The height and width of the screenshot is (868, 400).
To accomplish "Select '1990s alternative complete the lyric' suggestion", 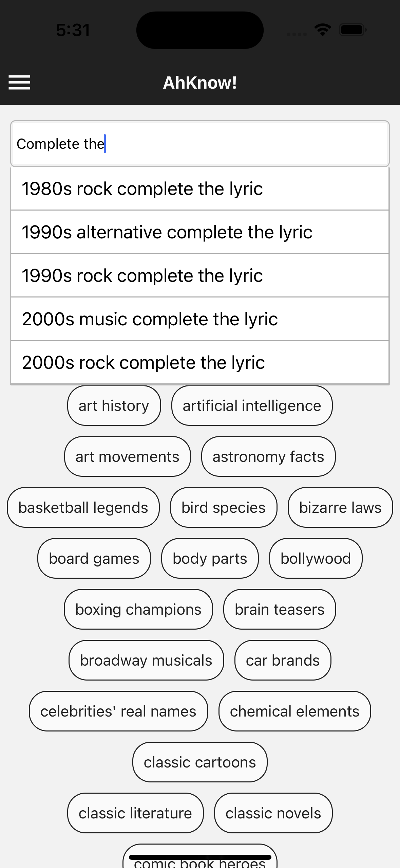I will coord(200,232).
